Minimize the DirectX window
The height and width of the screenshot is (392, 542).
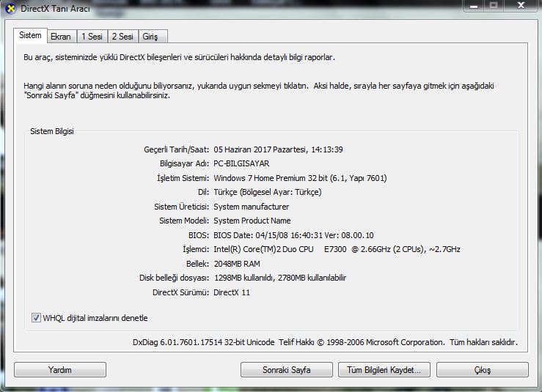click(x=474, y=6)
